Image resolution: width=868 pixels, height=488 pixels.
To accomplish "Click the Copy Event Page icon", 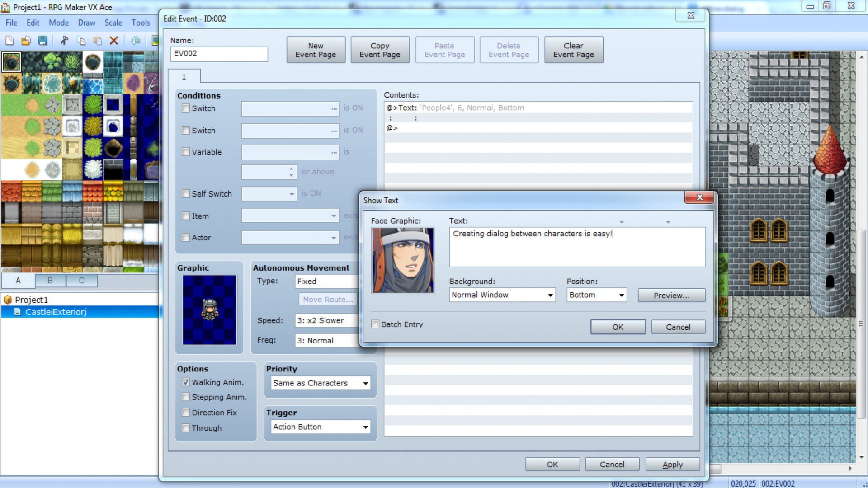I will [x=380, y=49].
